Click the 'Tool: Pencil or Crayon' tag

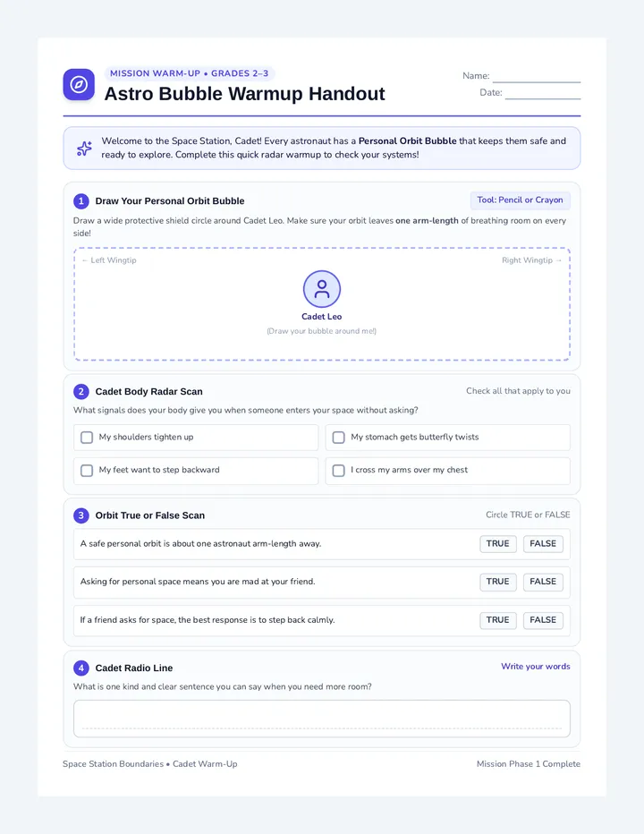pyautogui.click(x=520, y=200)
